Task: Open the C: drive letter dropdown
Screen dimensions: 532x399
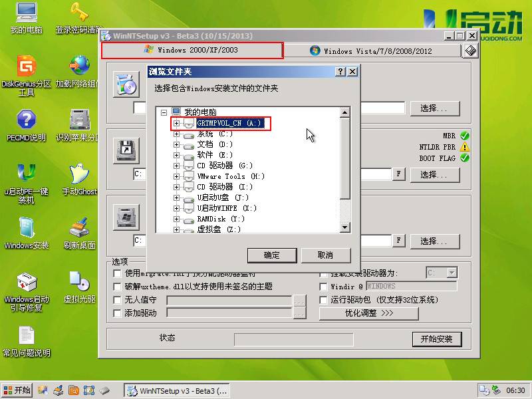Action: [441, 272]
